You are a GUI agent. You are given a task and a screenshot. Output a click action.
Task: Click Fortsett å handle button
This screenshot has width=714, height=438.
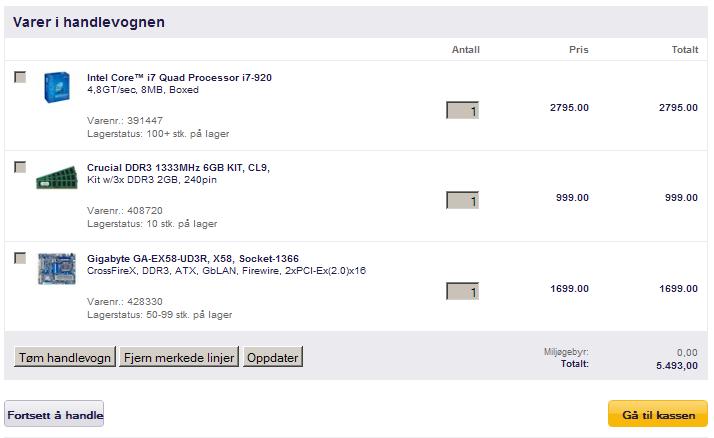[55, 414]
